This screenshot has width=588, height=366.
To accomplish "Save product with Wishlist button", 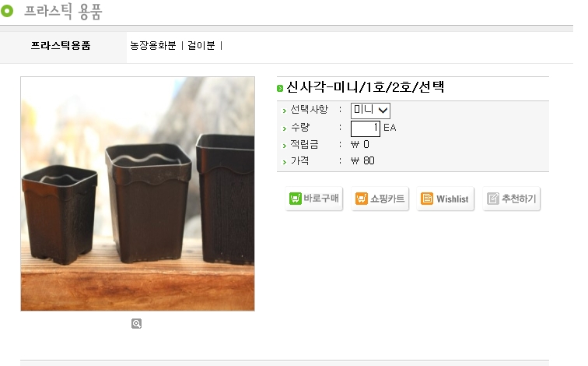I will coord(446,199).
